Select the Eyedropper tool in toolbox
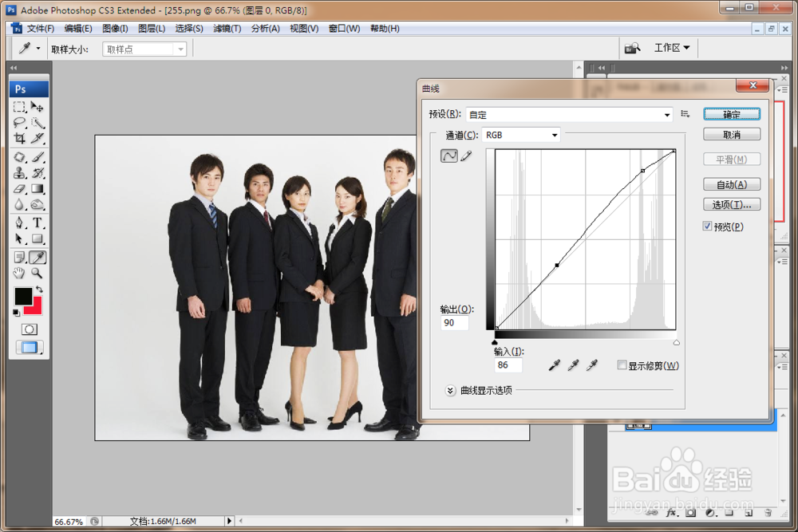The width and height of the screenshot is (798, 532). 38,258
